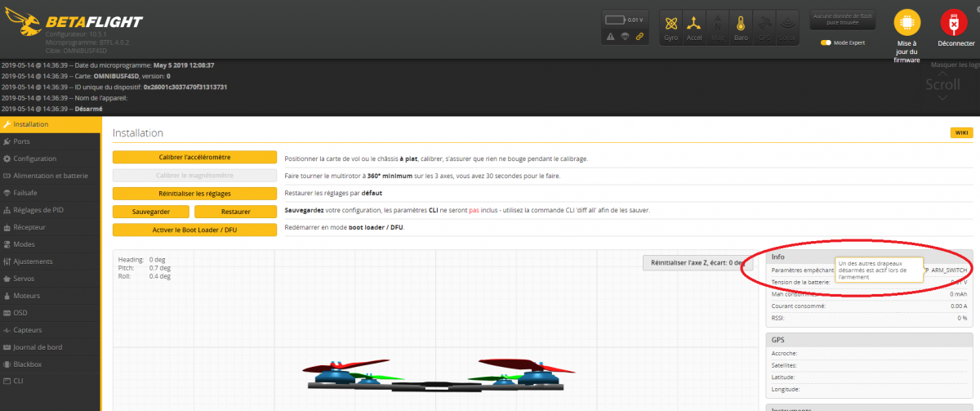Open the Réglages de PID tab

(38, 210)
